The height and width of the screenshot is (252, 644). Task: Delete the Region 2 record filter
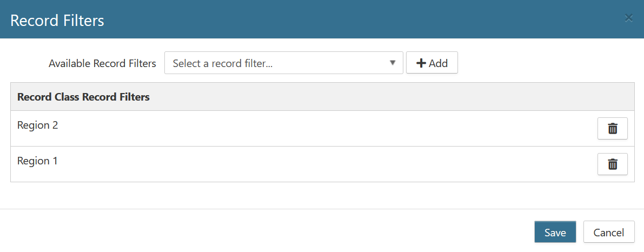point(612,129)
